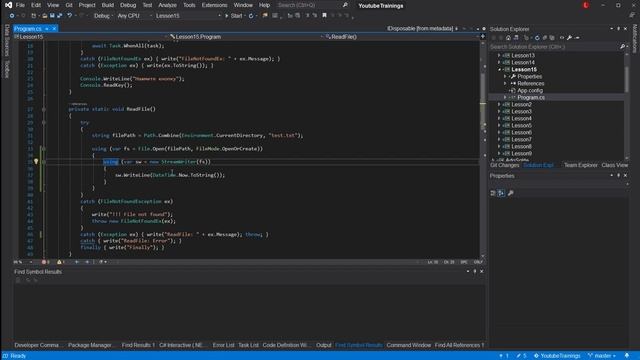
Task: Click the search magnifier in Solution Explorer
Action: [x=622, y=47]
